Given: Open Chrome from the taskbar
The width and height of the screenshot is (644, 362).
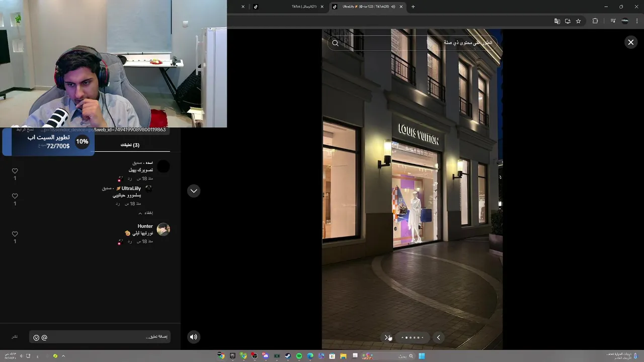Looking at the screenshot, I should 221,356.
